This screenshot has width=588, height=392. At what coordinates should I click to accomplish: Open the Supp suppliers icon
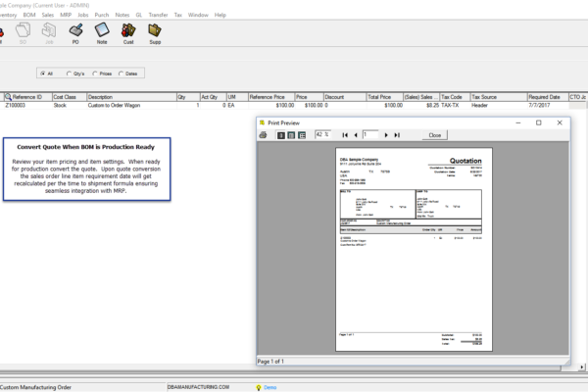155,33
